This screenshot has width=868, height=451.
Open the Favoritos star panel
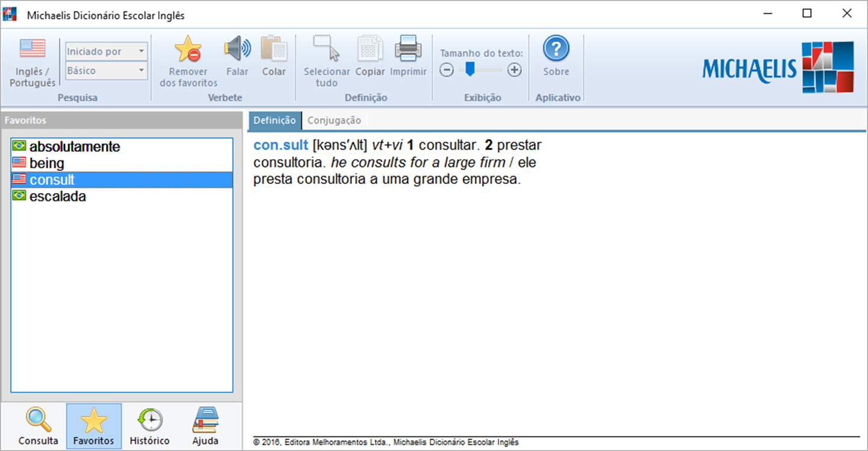coord(94,426)
